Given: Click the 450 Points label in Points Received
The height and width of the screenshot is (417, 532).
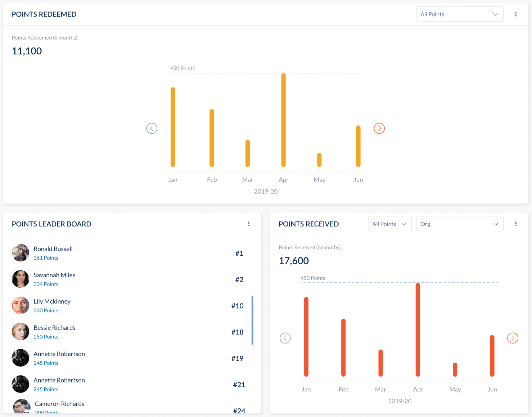Looking at the screenshot, I should click(x=313, y=278).
